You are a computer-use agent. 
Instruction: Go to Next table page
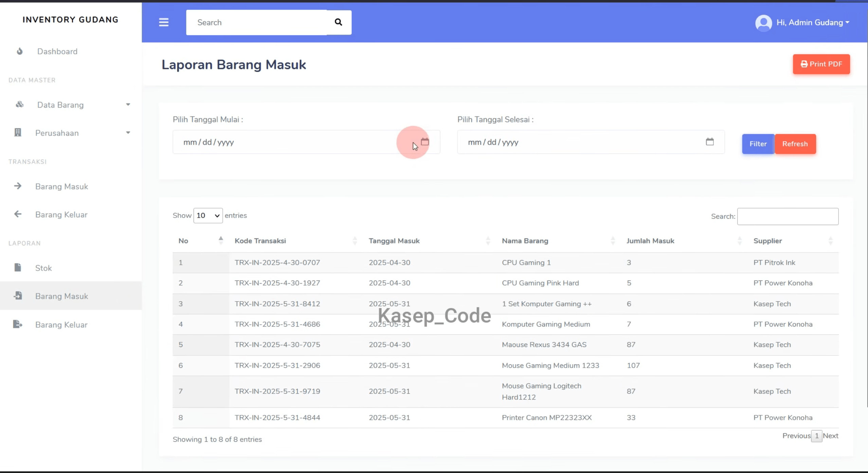tap(831, 436)
